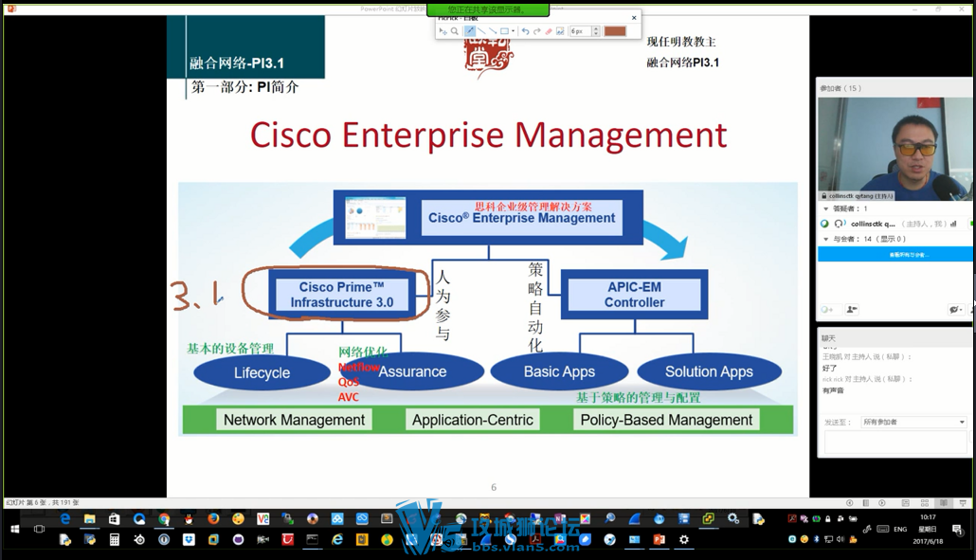Click the Assurance oval on the slide

[x=412, y=371]
